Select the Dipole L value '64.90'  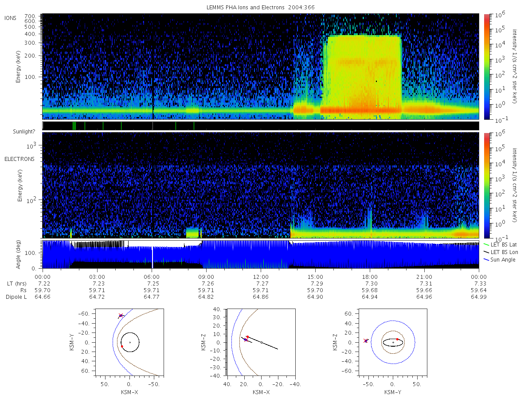coord(315,297)
